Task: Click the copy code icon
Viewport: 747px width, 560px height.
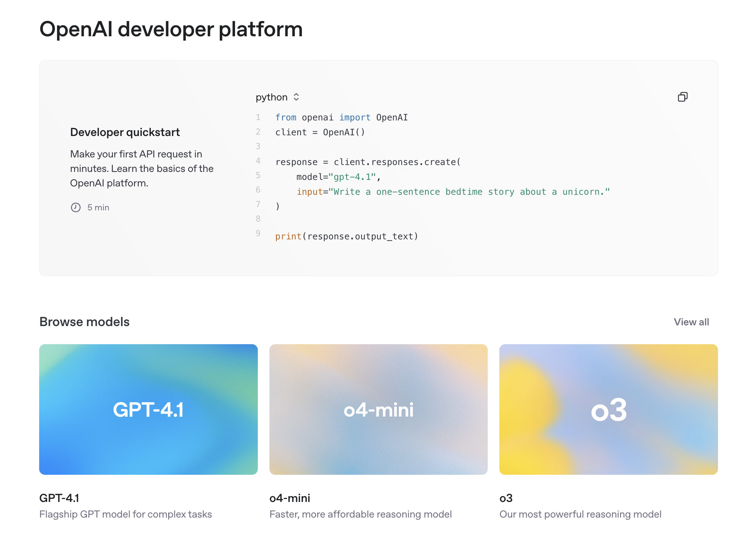Action: (x=682, y=97)
